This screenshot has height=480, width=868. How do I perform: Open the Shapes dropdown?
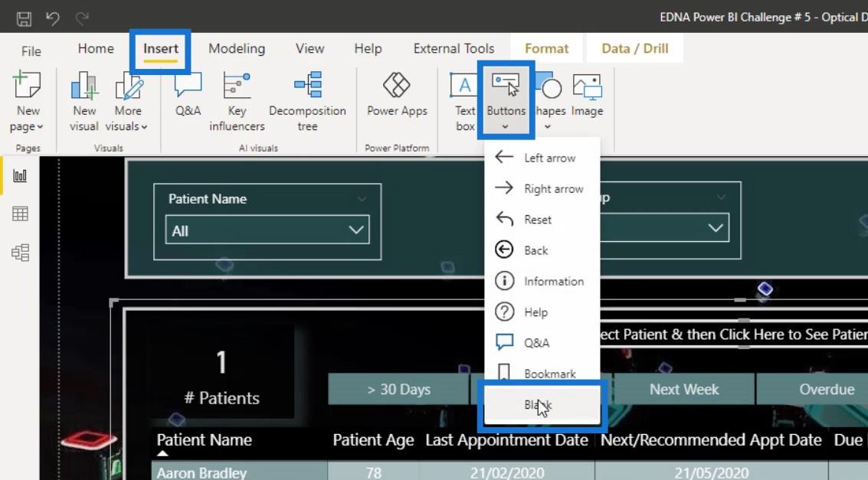tap(549, 102)
